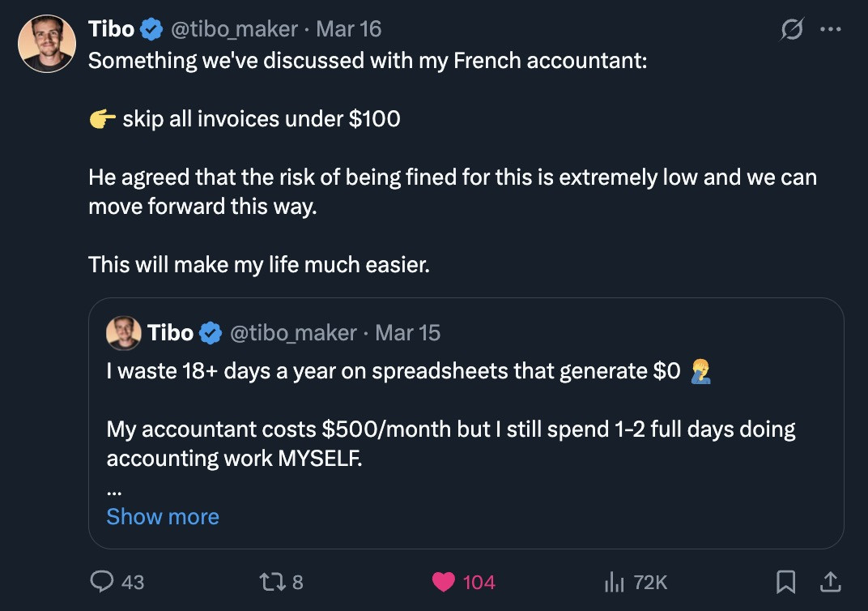Open Tibo's large profile avatar
868x611 pixels.
click(47, 44)
